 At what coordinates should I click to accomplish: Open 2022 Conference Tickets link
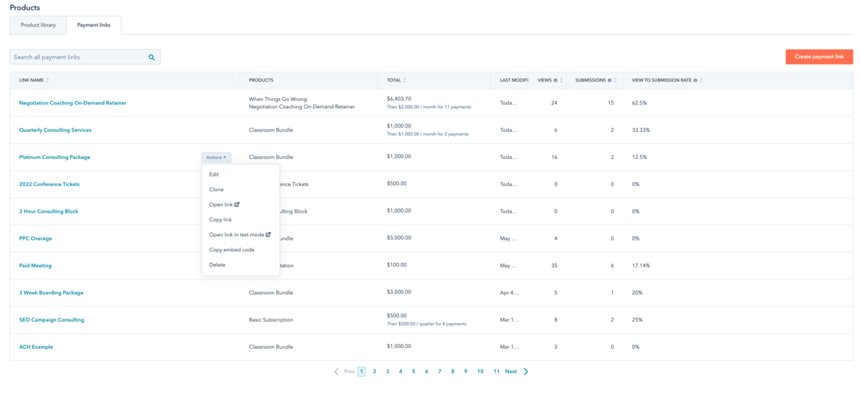tap(49, 184)
